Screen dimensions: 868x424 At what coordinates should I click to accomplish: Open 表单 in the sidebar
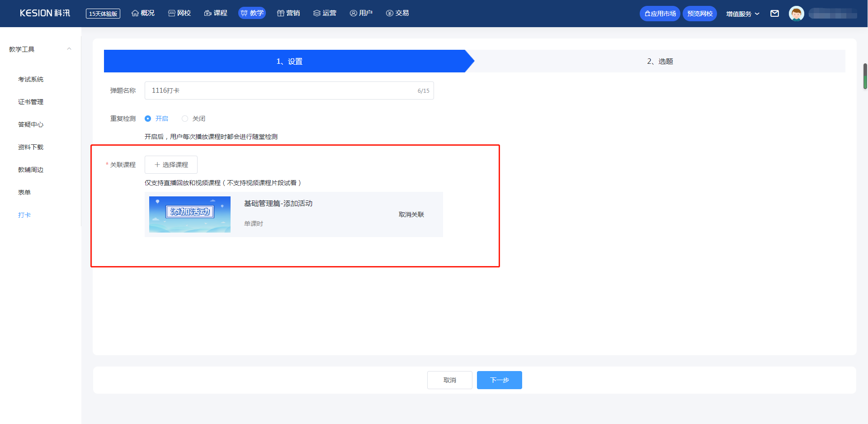pos(24,192)
